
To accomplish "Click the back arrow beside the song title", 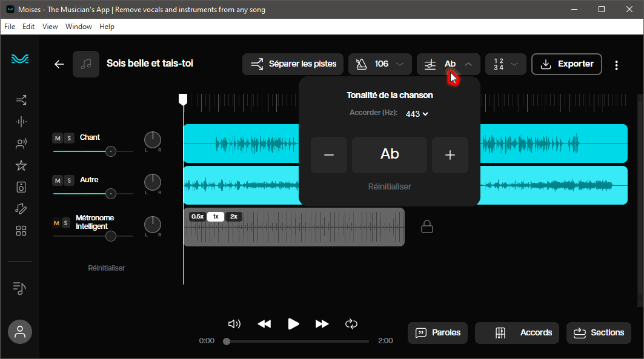I will click(59, 64).
